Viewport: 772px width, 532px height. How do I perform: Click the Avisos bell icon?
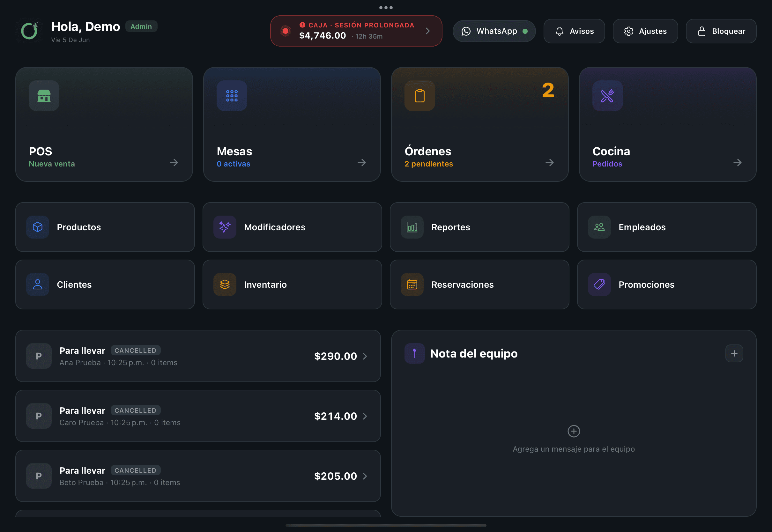click(x=560, y=31)
